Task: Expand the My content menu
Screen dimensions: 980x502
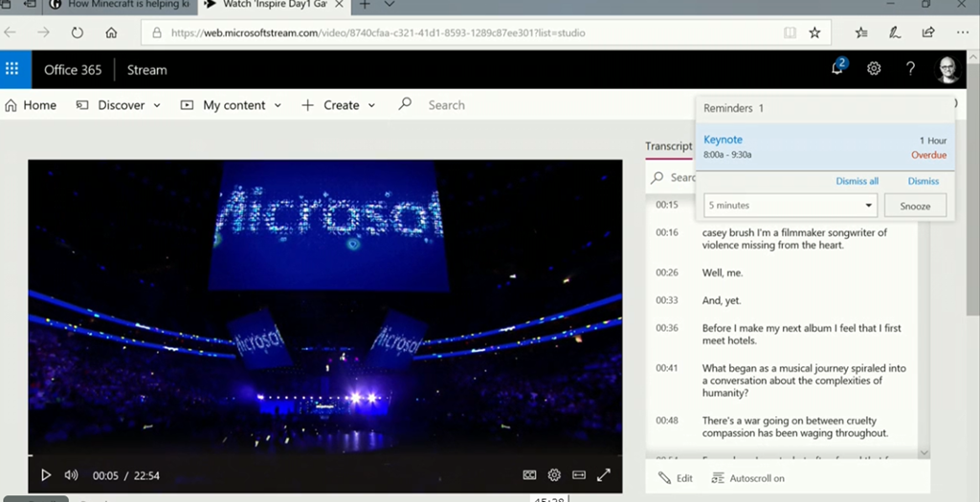Action: point(232,105)
